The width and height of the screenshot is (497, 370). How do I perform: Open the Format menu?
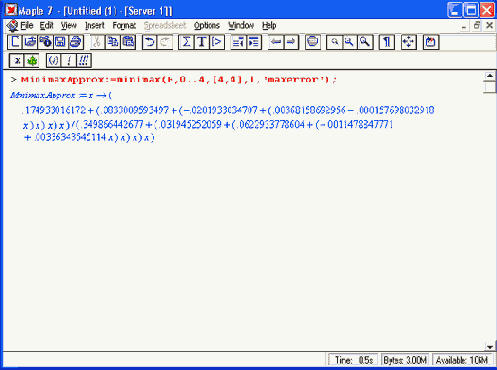[124, 26]
